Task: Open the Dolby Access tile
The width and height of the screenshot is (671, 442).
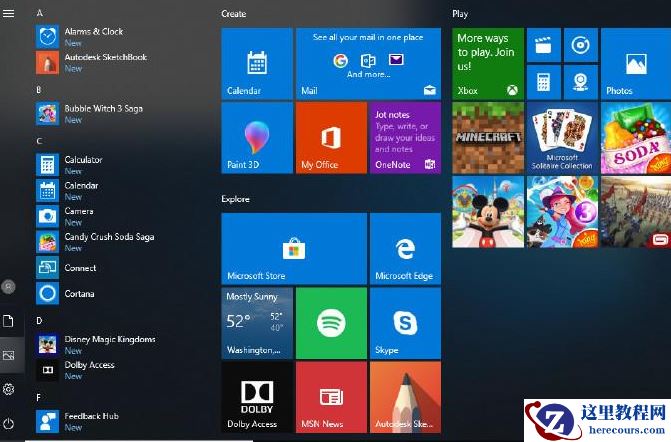Action: coord(257,397)
